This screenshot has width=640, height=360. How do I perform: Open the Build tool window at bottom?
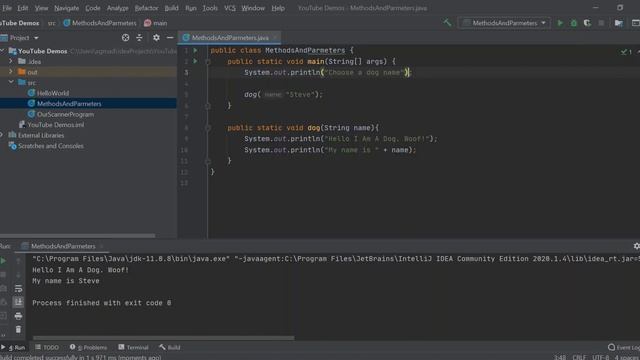tap(170, 347)
